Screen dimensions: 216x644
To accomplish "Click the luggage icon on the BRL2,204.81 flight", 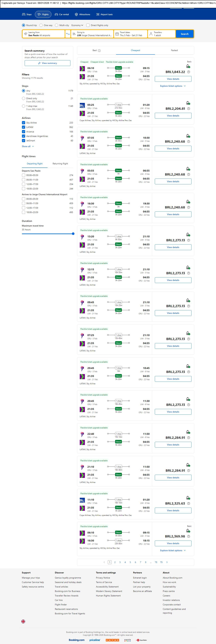I will pyautogui.click(x=188, y=103).
